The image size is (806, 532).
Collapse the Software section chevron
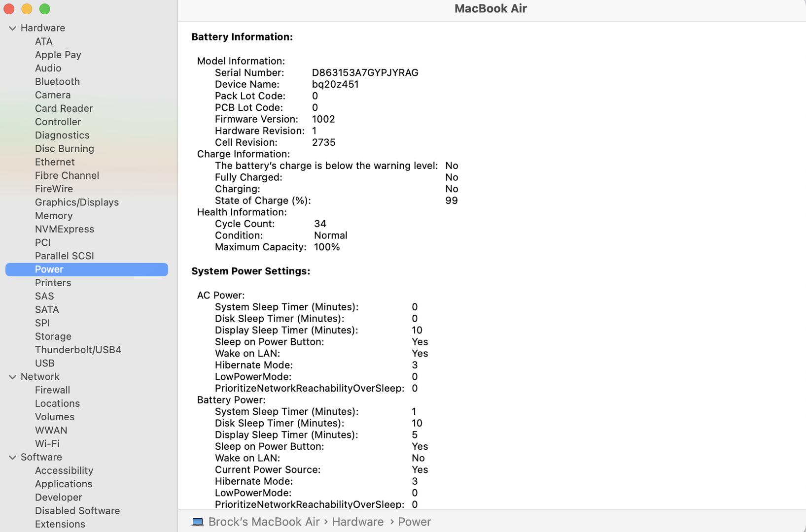[12, 458]
